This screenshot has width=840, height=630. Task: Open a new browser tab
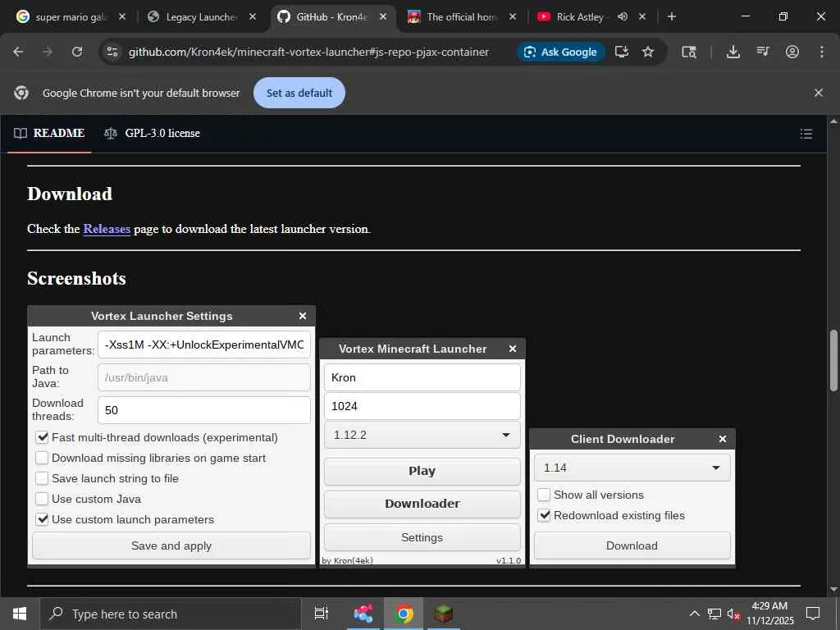[x=672, y=16]
